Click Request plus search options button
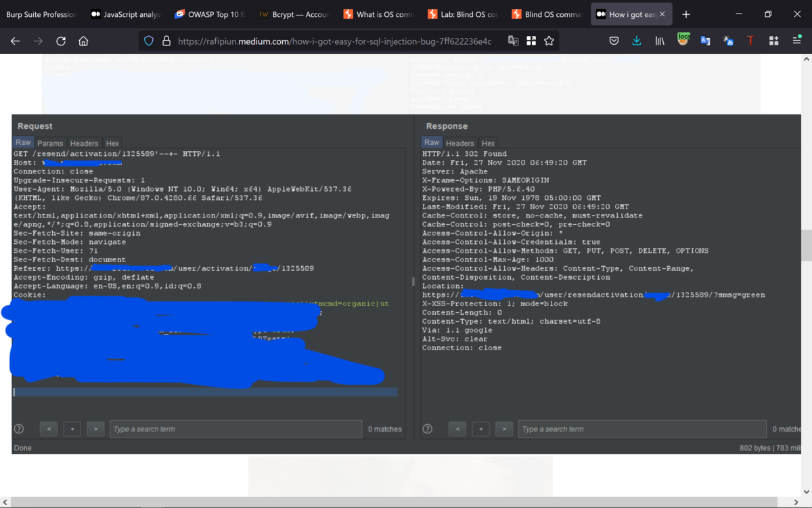Viewport: 812px width, 508px height. coord(72,429)
